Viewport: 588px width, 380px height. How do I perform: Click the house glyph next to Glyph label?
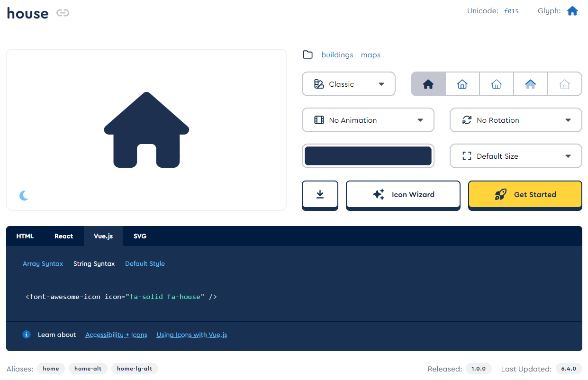click(x=572, y=11)
